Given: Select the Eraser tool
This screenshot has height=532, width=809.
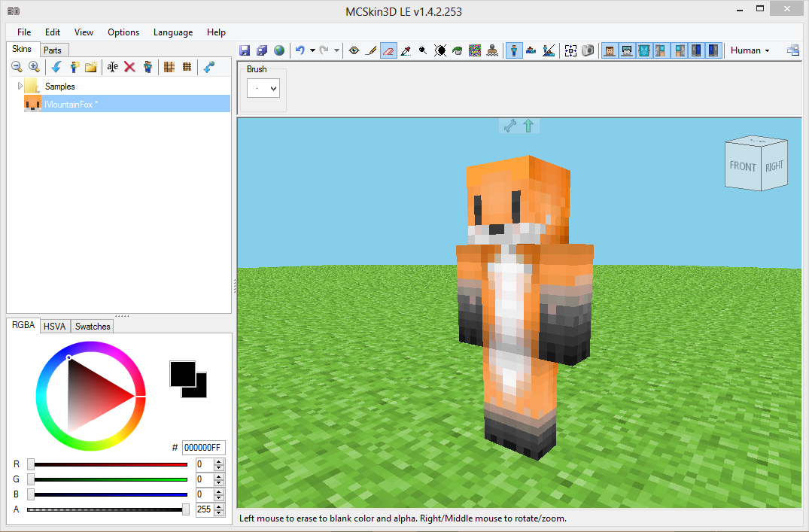Looking at the screenshot, I should (x=388, y=50).
